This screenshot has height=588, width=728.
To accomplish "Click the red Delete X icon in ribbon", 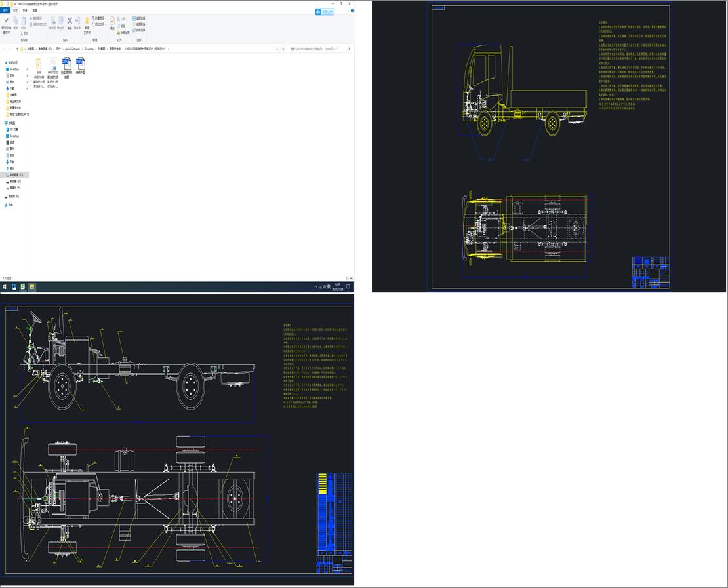I will pyautogui.click(x=70, y=21).
